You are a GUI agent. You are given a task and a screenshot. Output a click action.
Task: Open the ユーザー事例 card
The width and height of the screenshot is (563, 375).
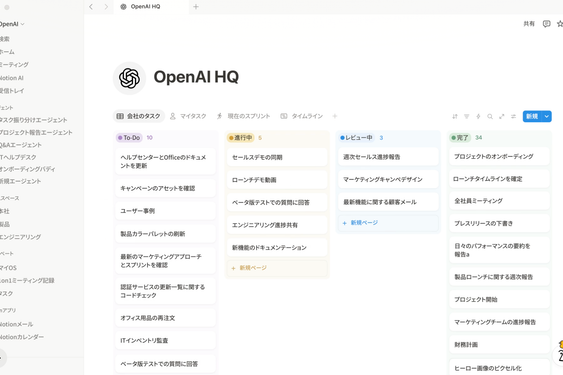[x=166, y=211]
